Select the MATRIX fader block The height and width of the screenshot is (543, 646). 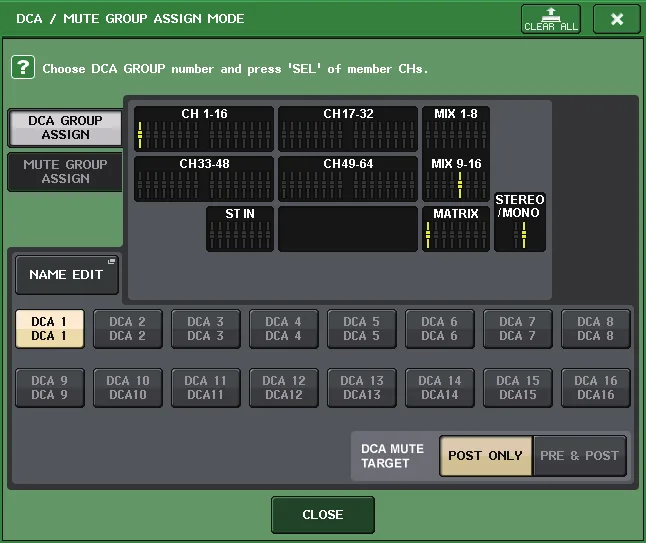click(456, 229)
